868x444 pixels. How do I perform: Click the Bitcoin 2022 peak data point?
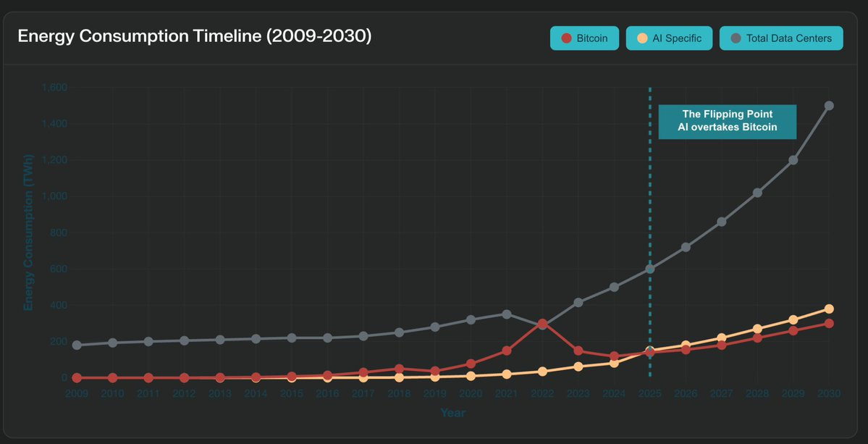542,323
